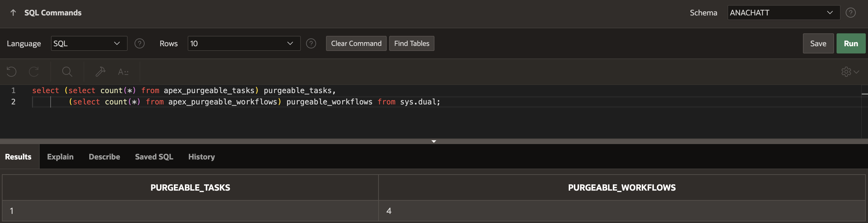Click the Clear Command button

(356, 43)
